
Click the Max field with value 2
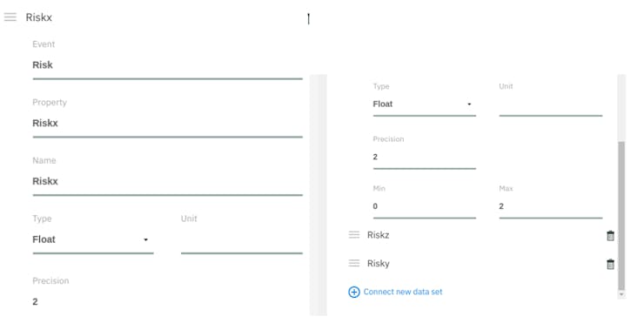click(551, 206)
